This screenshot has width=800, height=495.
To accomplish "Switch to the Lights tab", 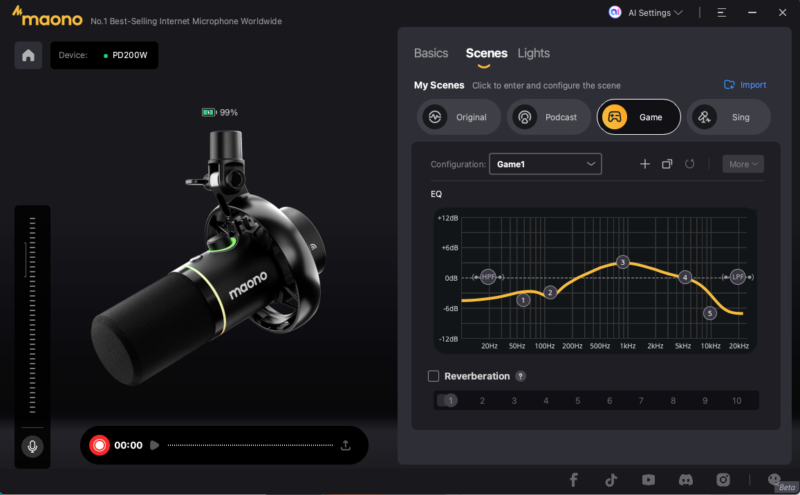I will coord(533,53).
